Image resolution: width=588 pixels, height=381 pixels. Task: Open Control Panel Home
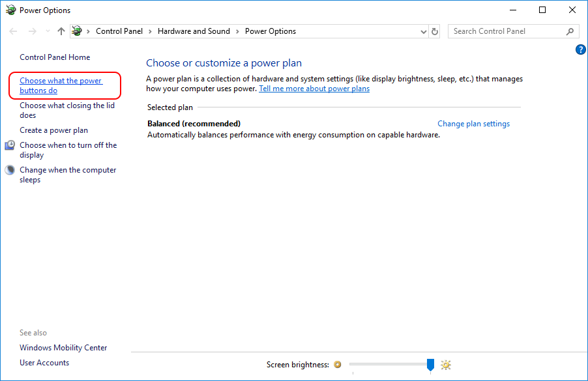click(x=55, y=57)
